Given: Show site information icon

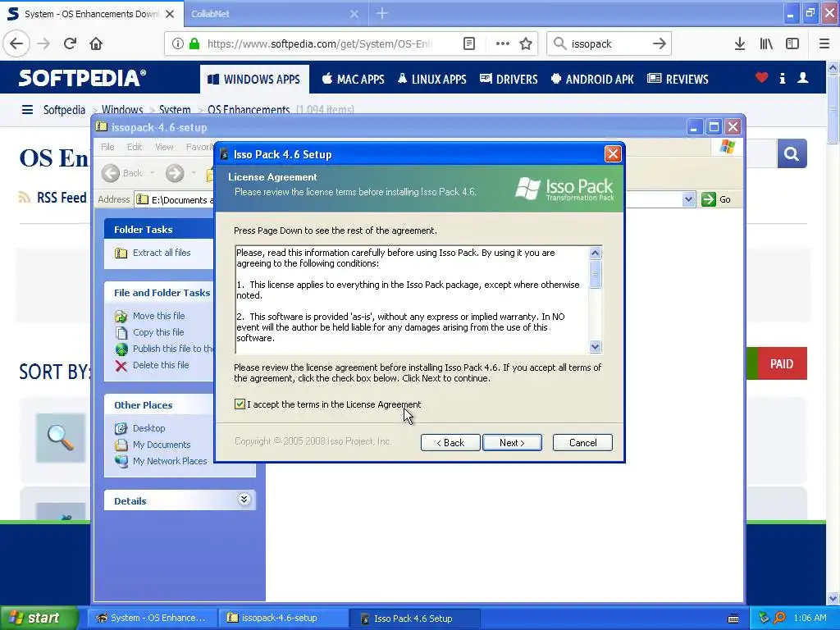Looking at the screenshot, I should [x=177, y=43].
